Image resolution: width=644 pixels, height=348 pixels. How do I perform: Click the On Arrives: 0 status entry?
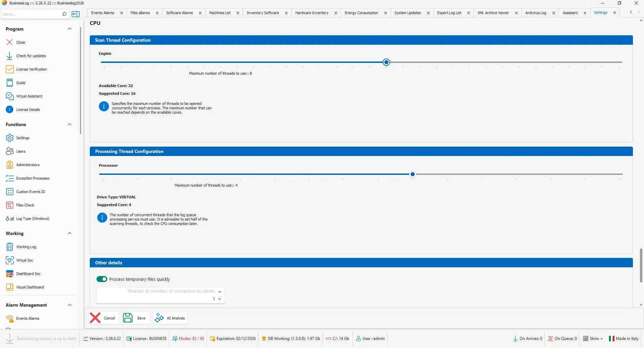click(528, 339)
